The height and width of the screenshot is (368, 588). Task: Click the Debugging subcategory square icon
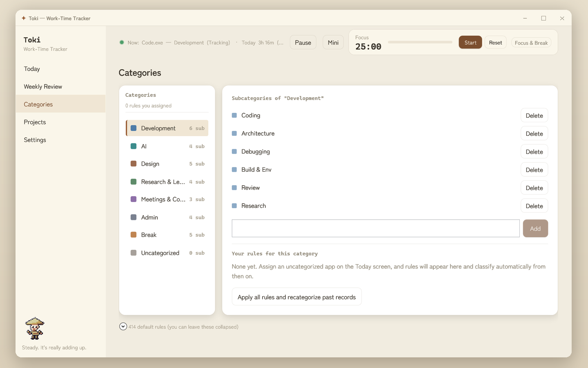(x=234, y=151)
